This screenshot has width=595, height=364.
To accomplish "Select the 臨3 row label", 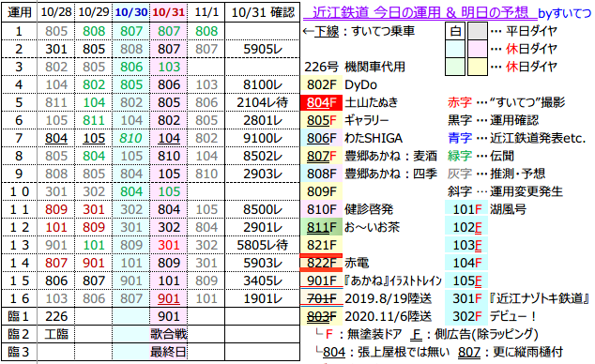I will [x=19, y=352].
